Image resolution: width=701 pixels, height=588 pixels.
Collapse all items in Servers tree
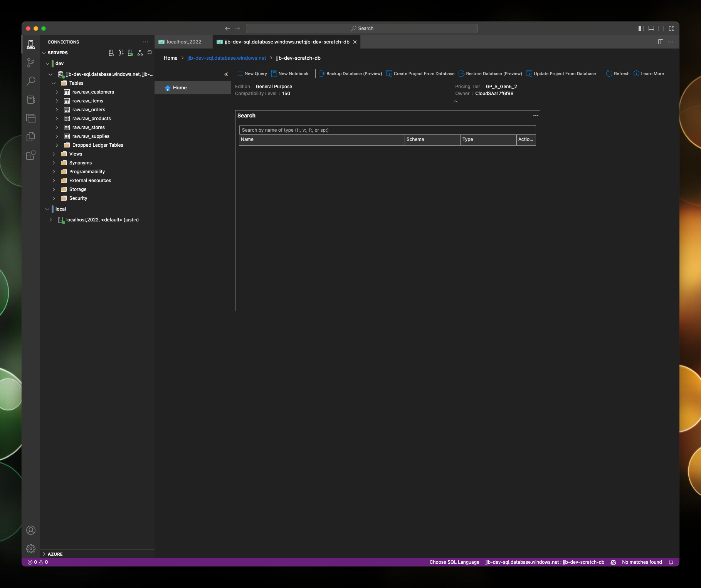point(149,53)
